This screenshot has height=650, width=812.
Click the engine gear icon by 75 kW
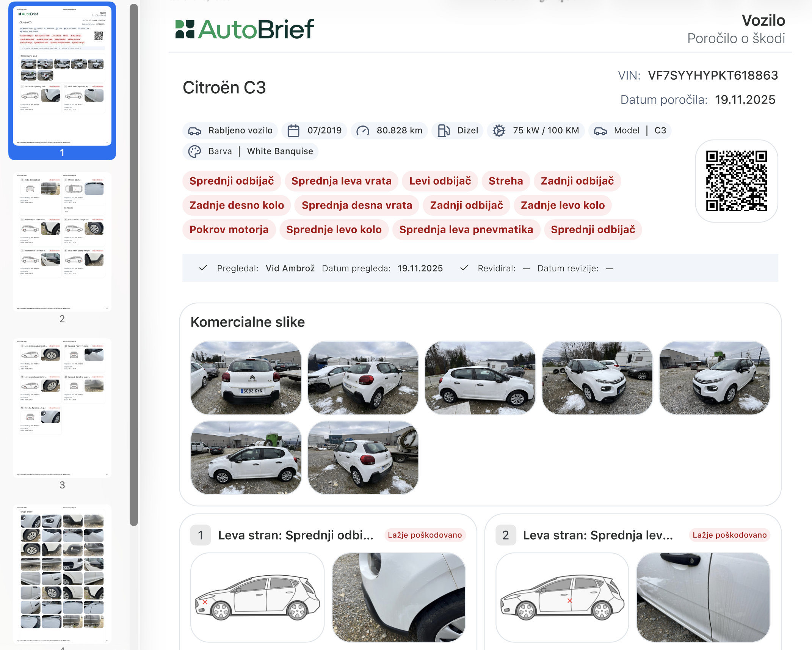pyautogui.click(x=499, y=131)
